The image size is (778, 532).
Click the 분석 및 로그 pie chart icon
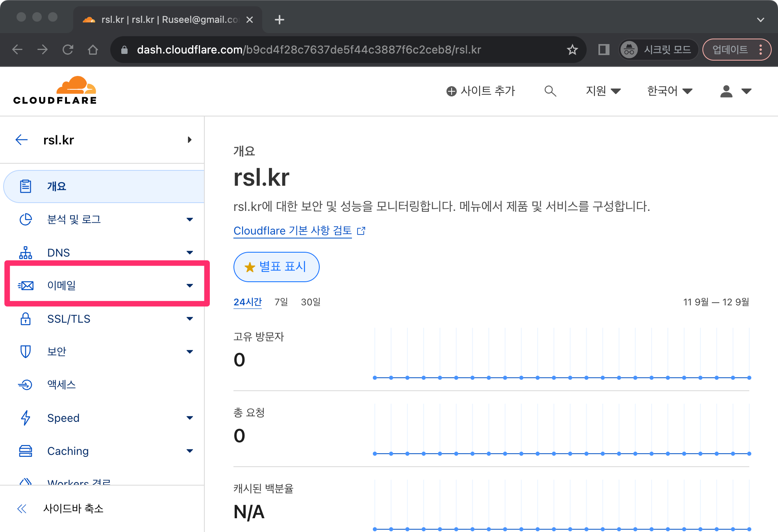26,219
